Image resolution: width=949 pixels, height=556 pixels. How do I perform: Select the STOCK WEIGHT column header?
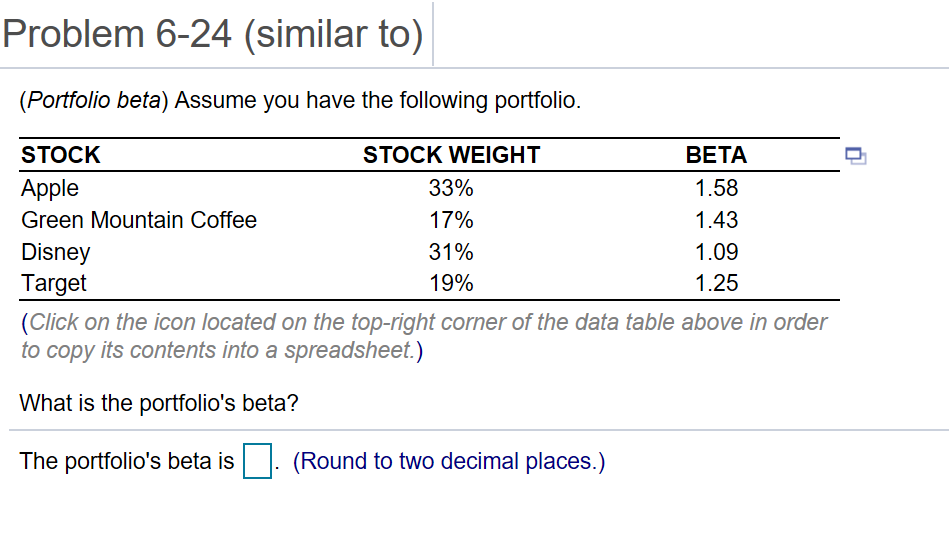451,155
